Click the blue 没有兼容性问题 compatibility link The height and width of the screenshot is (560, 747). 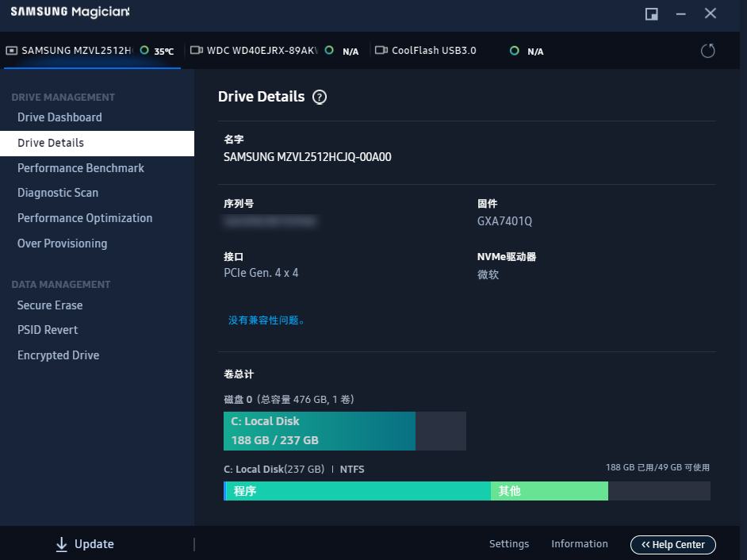coord(266,320)
